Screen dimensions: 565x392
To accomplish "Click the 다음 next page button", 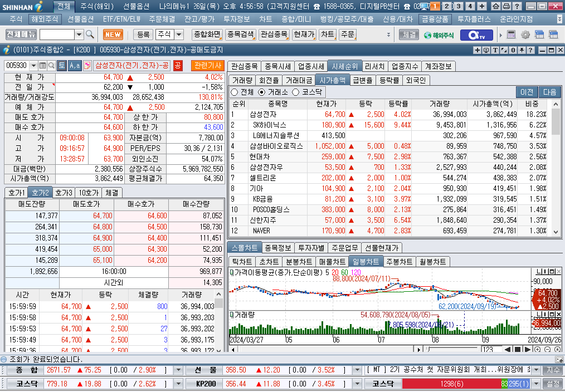I will pyautogui.click(x=549, y=92).
